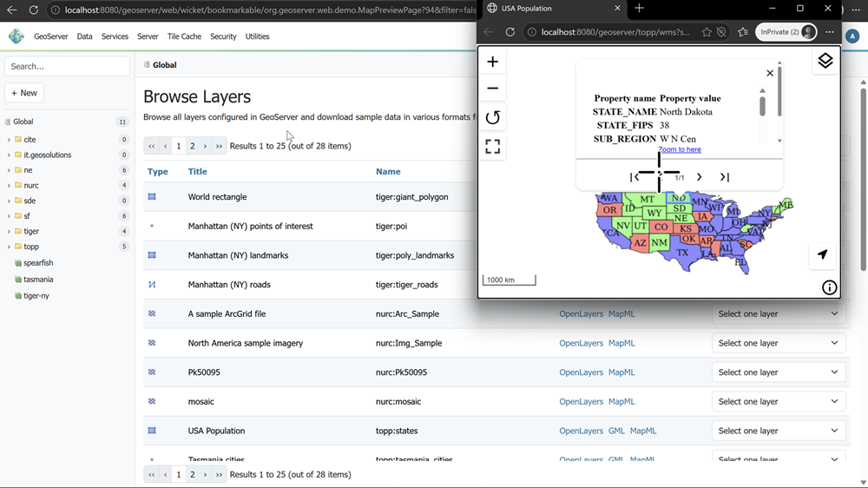
Task: Click the Zoom to here link
Action: click(680, 149)
